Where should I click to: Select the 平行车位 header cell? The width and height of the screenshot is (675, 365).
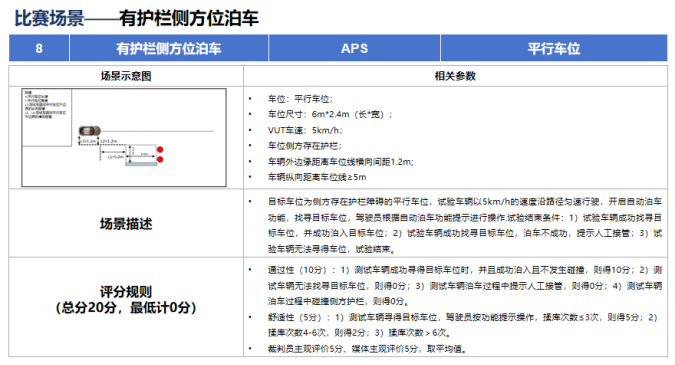click(x=554, y=48)
